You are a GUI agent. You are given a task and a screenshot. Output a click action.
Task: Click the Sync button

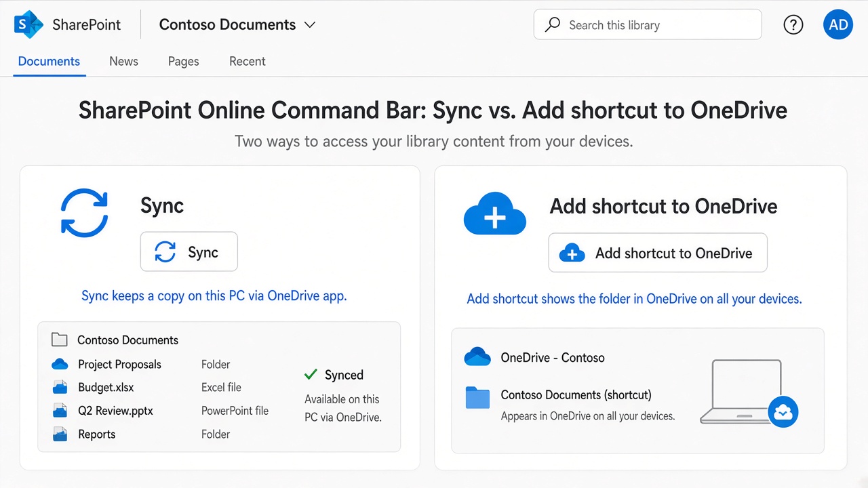click(189, 252)
